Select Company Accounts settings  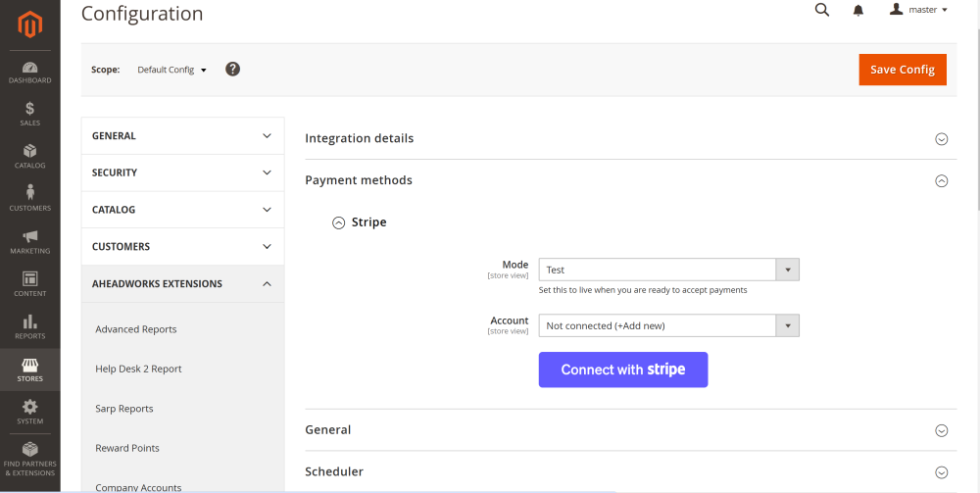coord(138,487)
